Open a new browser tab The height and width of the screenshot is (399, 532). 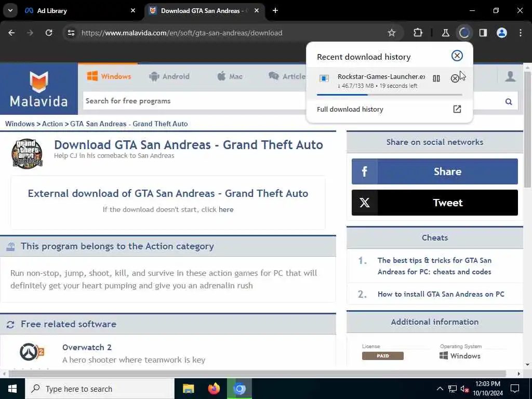(275, 10)
